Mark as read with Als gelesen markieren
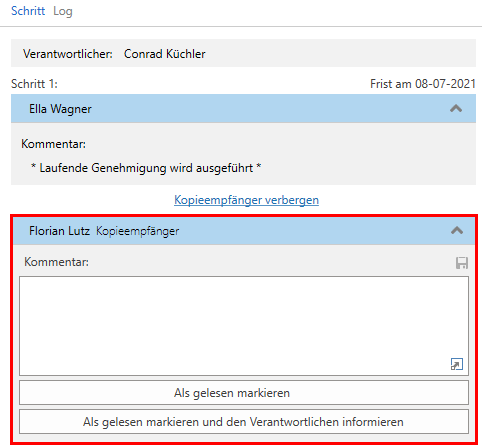The height and width of the screenshot is (448, 482). click(x=244, y=393)
